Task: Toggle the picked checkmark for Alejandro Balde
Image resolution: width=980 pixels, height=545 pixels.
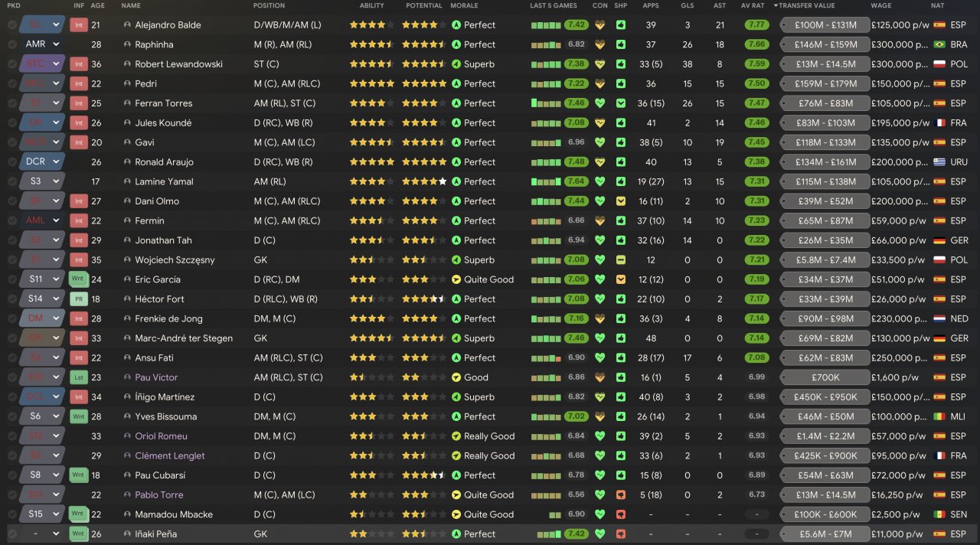Action: click(x=11, y=24)
